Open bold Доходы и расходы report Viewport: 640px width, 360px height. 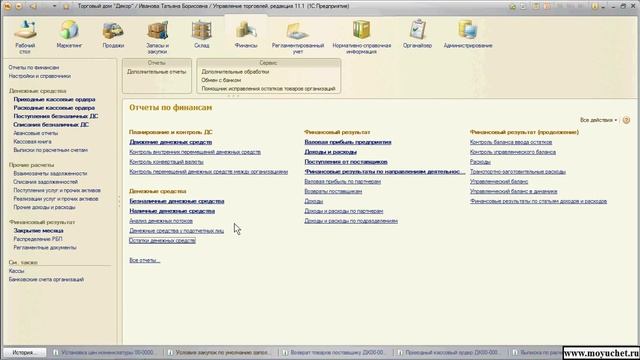[x=331, y=152]
